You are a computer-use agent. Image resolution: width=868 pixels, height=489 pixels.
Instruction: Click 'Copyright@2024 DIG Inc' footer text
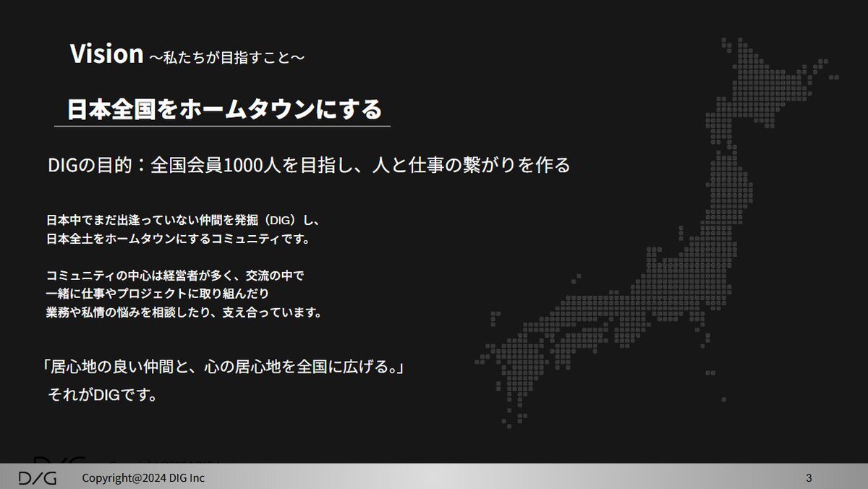143,478
